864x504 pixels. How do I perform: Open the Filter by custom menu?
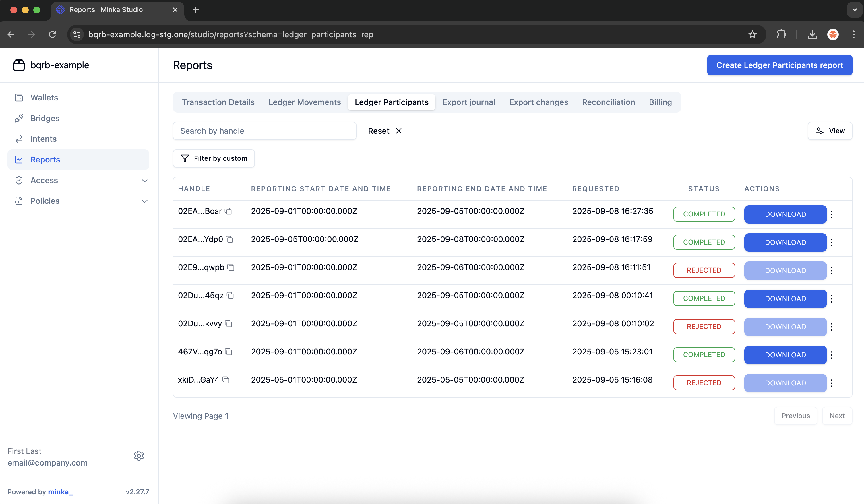pyautogui.click(x=214, y=158)
